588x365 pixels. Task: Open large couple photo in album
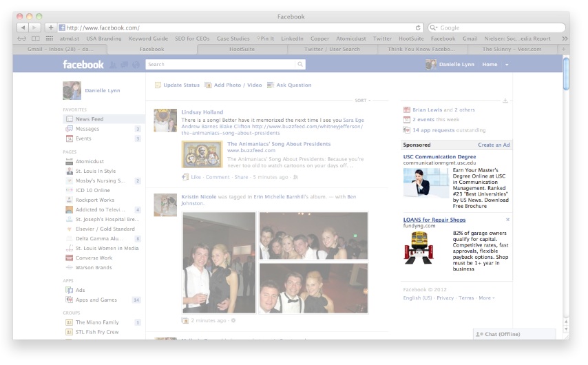[x=219, y=262]
